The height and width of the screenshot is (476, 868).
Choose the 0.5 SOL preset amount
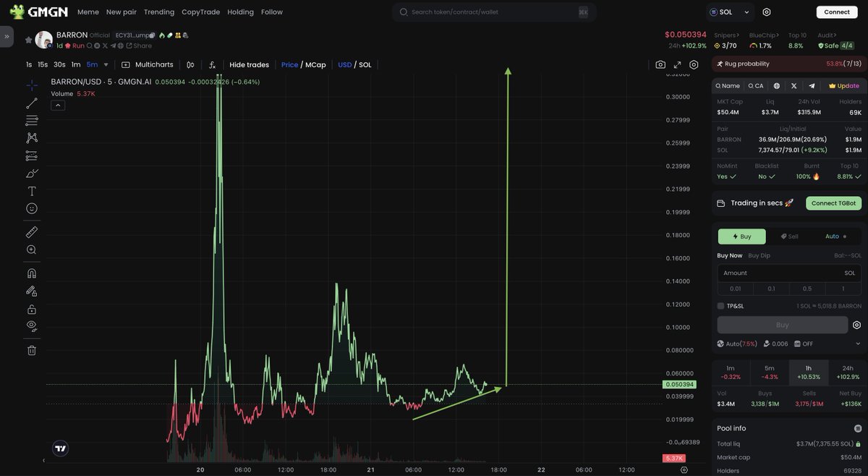tap(807, 289)
